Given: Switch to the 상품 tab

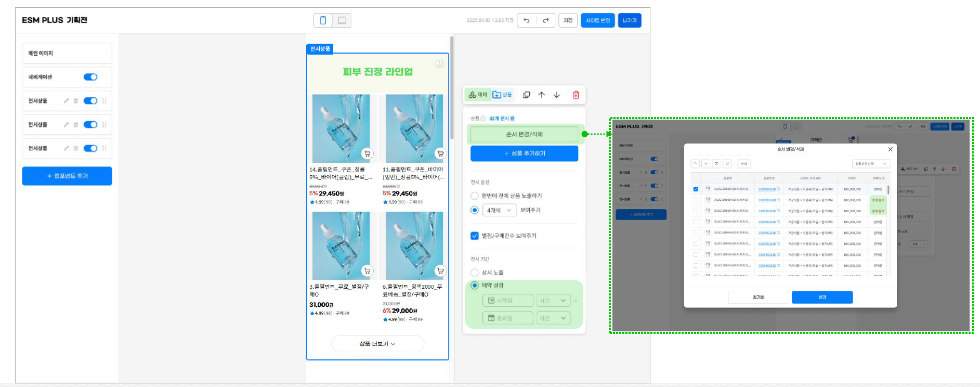Looking at the screenshot, I should 502,95.
